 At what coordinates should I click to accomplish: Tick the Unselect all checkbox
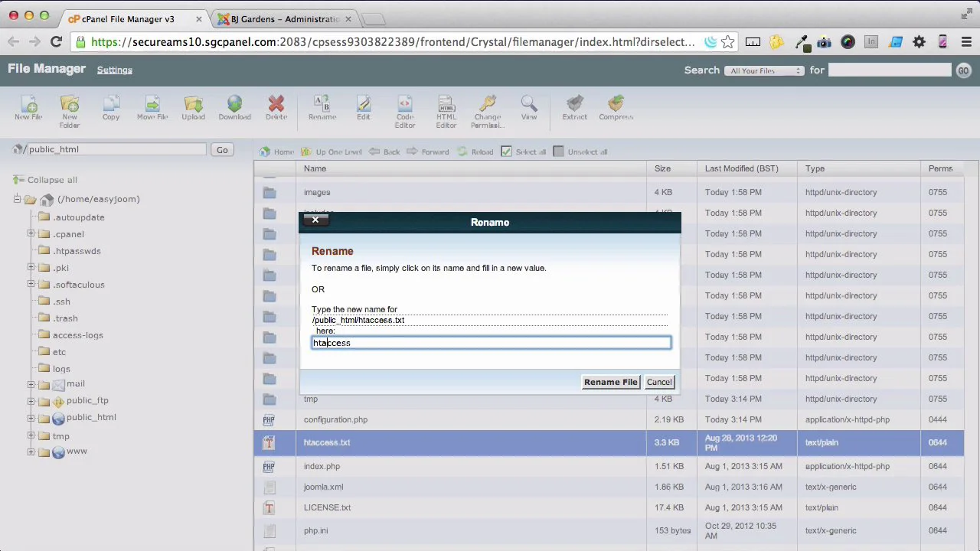click(x=558, y=152)
